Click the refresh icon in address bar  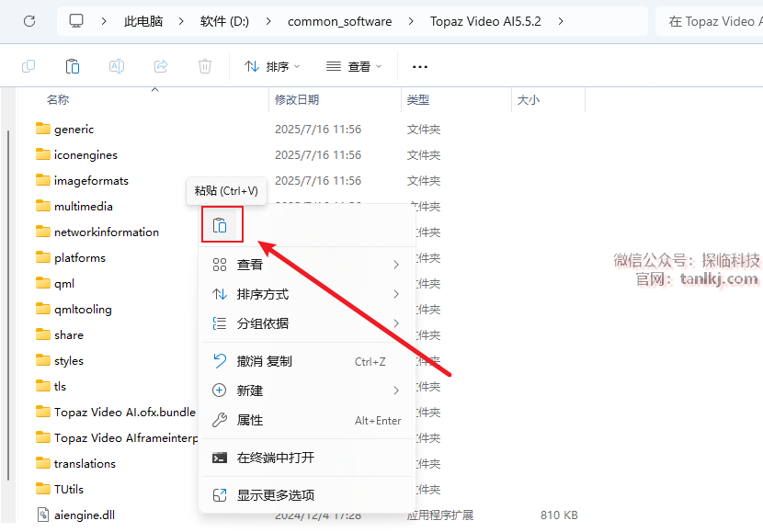pos(29,21)
